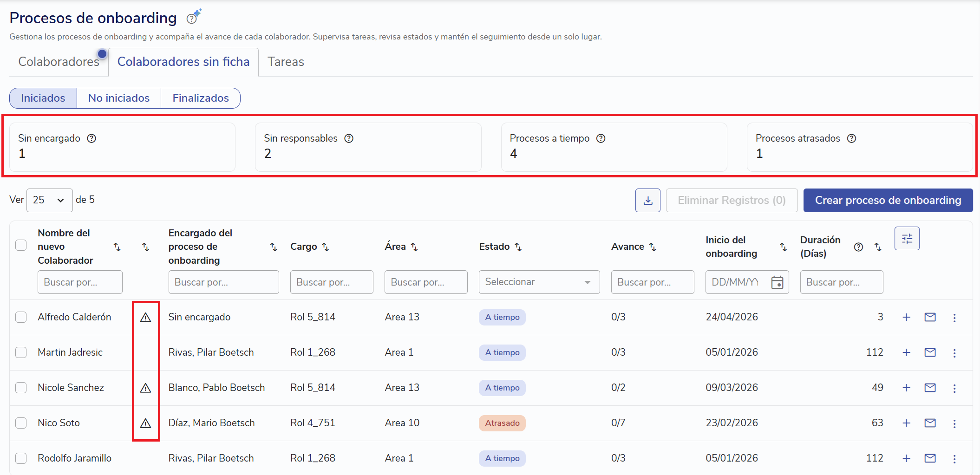
Task: Click the plus icon for Nicole Sanchez
Action: coord(906,388)
